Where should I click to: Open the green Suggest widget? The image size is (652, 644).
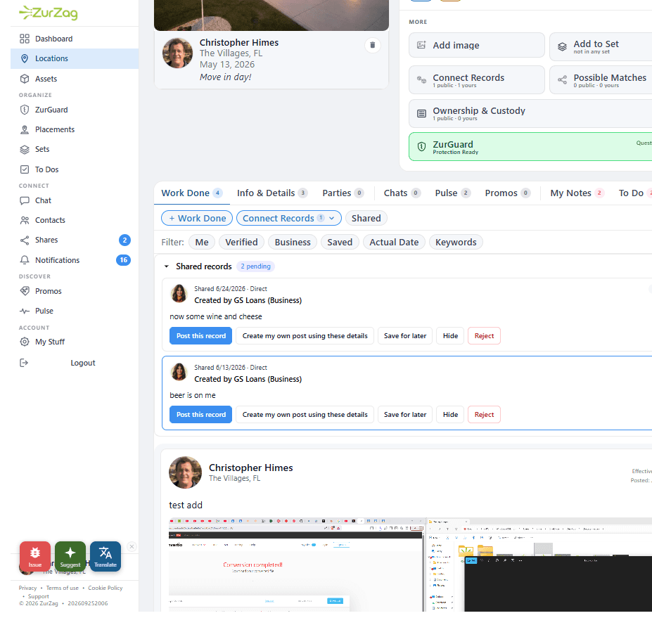click(x=70, y=556)
